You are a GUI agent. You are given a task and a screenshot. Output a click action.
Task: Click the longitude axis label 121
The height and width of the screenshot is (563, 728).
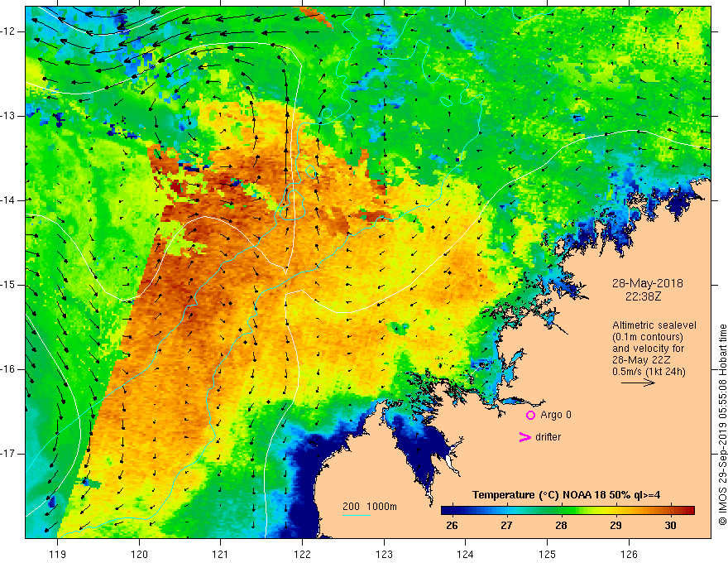[221, 554]
